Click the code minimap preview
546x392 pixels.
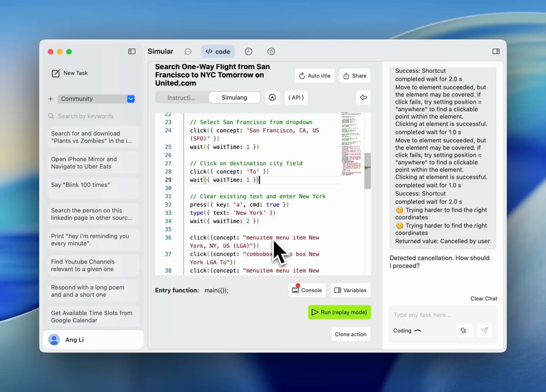point(351,143)
